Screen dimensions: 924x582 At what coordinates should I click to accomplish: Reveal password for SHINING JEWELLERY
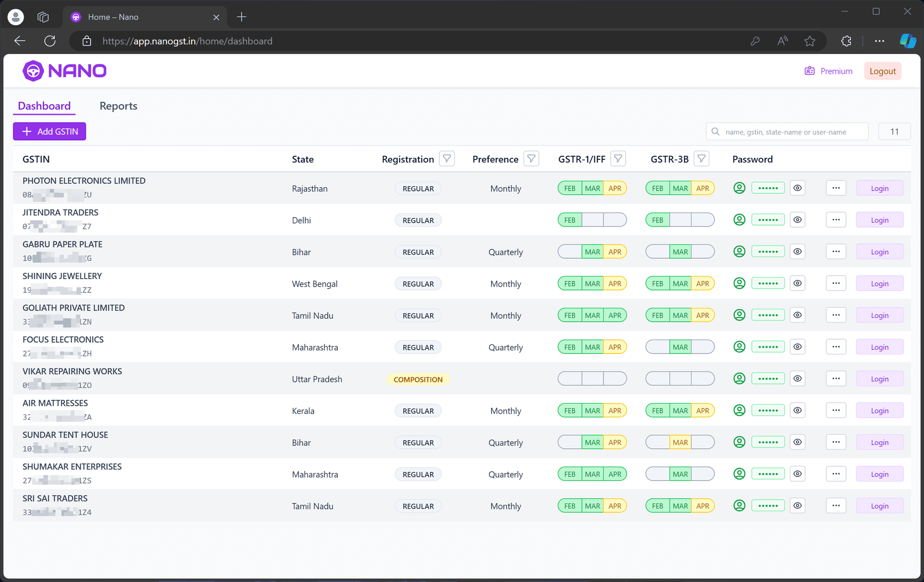tap(797, 283)
